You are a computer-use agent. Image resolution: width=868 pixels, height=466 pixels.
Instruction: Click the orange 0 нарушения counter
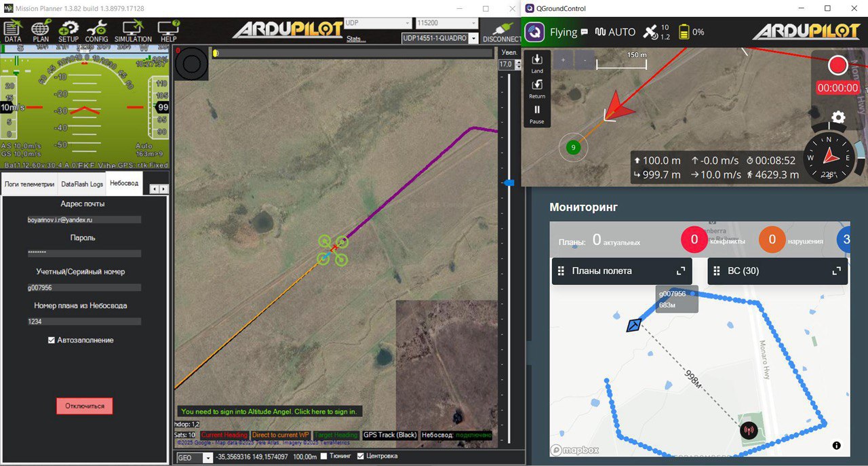click(x=772, y=239)
